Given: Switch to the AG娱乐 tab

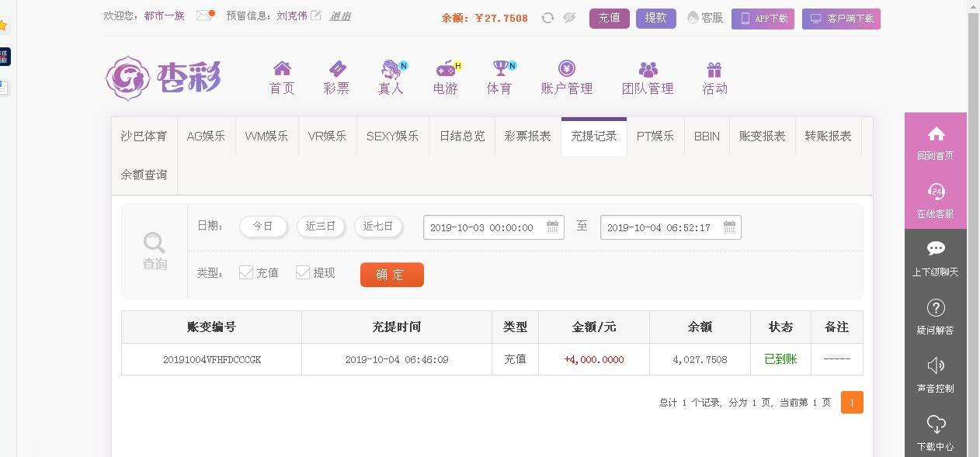Looking at the screenshot, I should pos(206,136).
